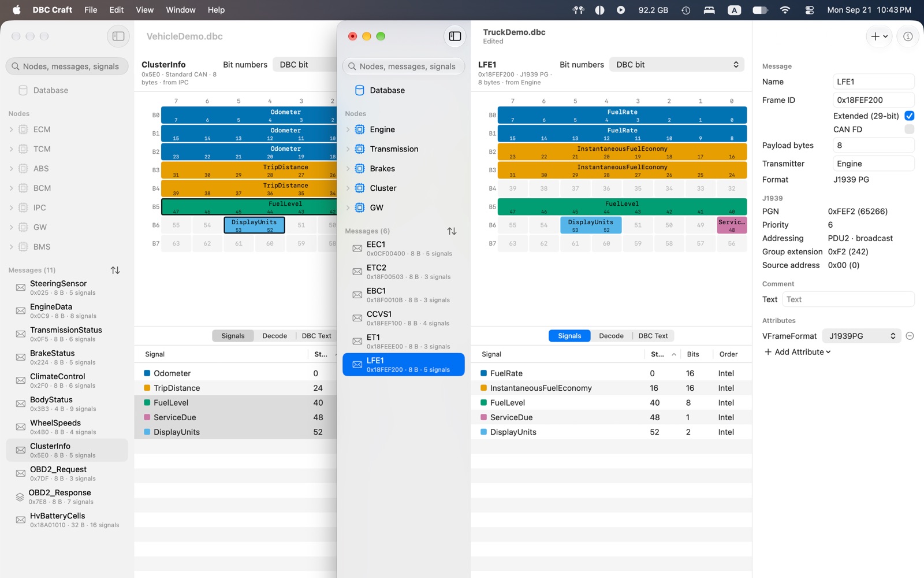Focus the TruckDemo search field
The width and height of the screenshot is (924, 578).
(x=404, y=66)
